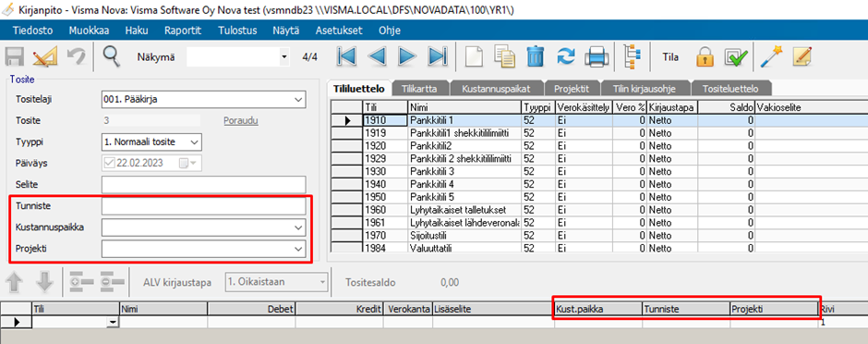Click the Debet column header
This screenshot has height=344, width=868.
tap(251, 309)
